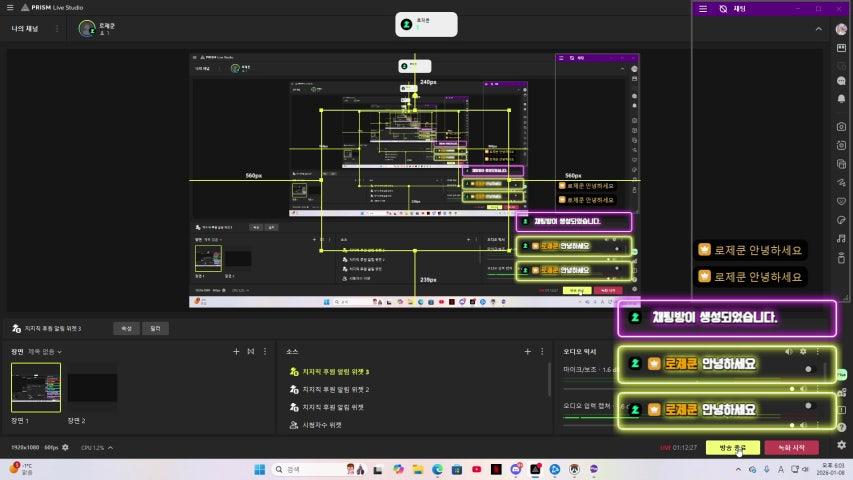Open the music note icon in sidebar
853x480 pixels.
(x=841, y=238)
